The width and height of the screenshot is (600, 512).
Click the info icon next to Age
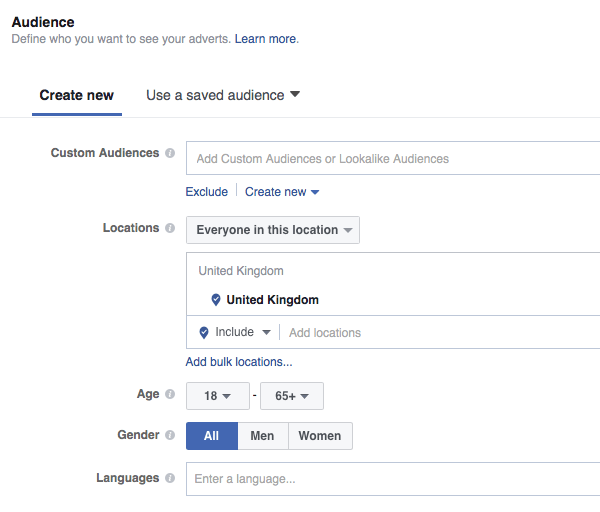[x=170, y=395]
